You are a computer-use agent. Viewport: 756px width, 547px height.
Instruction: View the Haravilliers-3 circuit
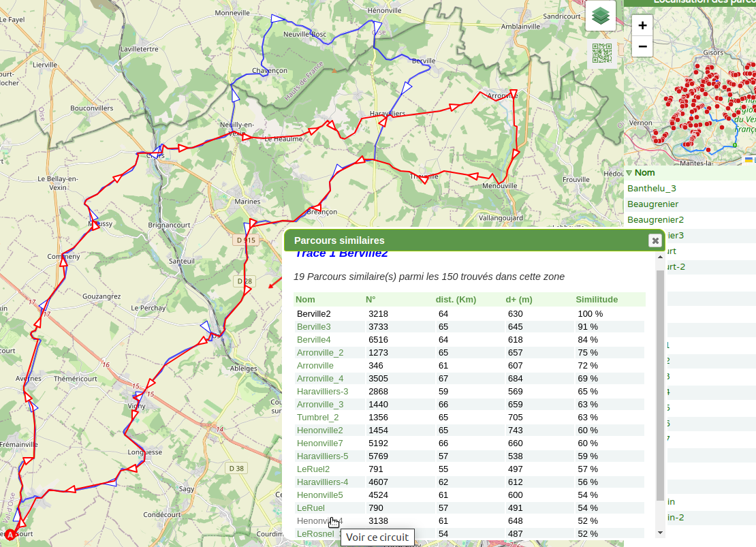[322, 392]
